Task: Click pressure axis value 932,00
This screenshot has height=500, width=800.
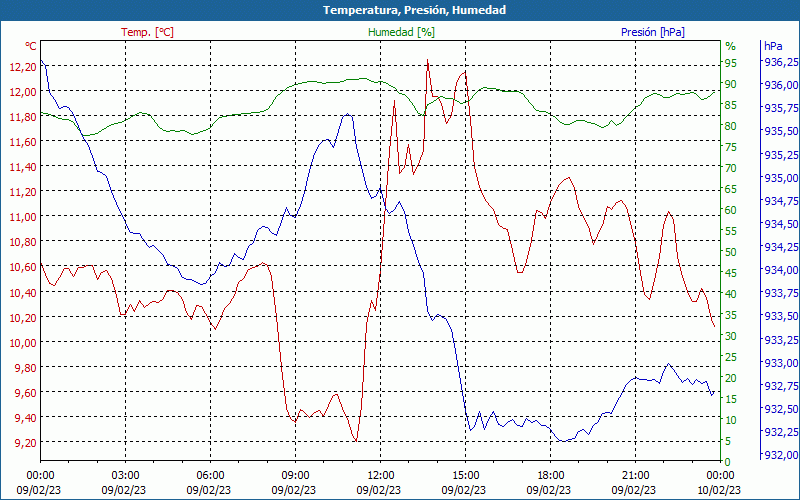Action: [x=781, y=455]
